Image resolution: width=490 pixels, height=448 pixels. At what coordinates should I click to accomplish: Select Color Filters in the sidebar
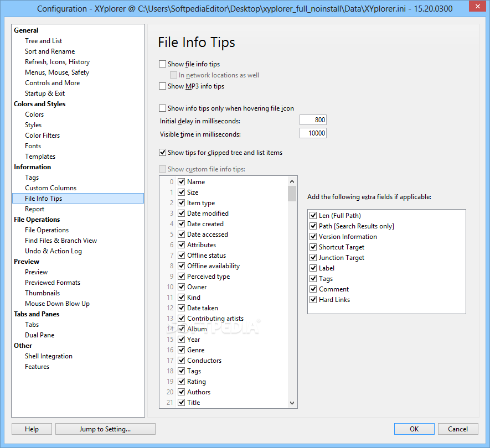click(x=43, y=136)
